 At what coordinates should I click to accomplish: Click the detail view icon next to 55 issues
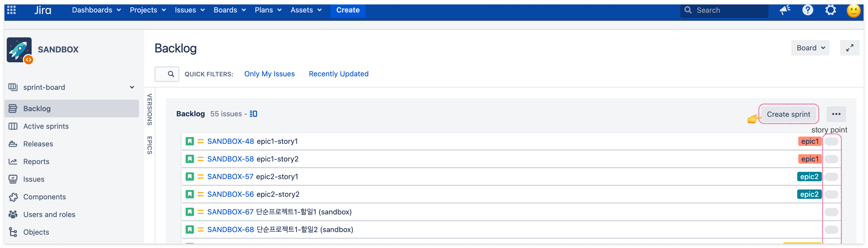pos(253,114)
